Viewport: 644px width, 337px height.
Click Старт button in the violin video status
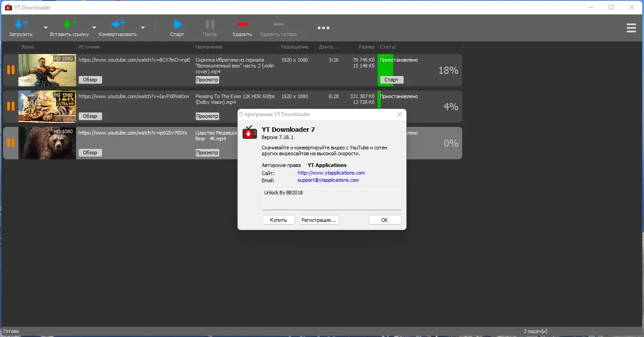392,80
